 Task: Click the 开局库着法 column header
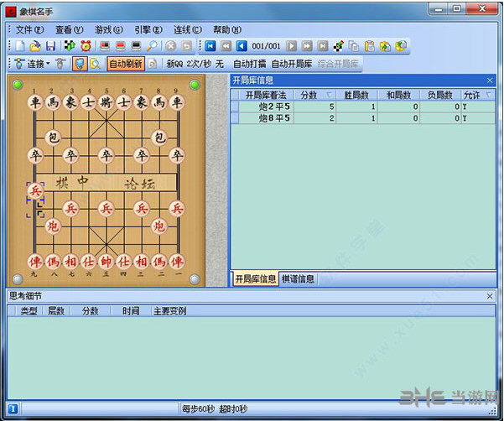pyautogui.click(x=266, y=95)
